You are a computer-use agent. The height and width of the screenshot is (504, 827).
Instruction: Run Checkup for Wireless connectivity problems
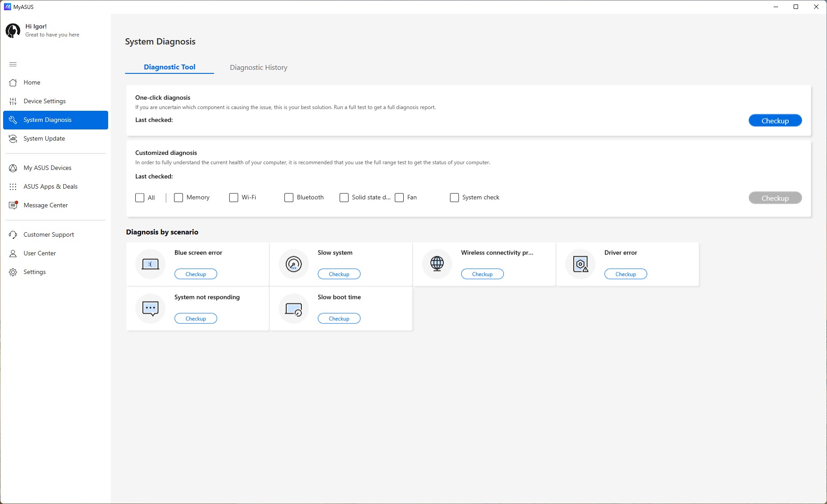coord(482,274)
